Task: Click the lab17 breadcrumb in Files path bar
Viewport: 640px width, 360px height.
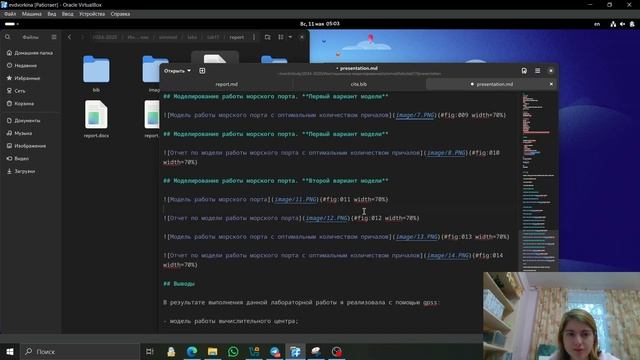Action: pos(213,37)
